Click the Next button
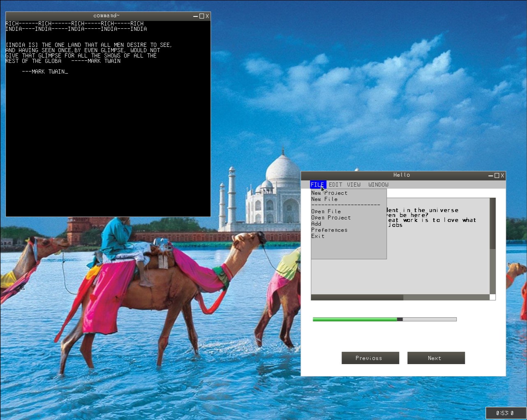 tap(436, 358)
